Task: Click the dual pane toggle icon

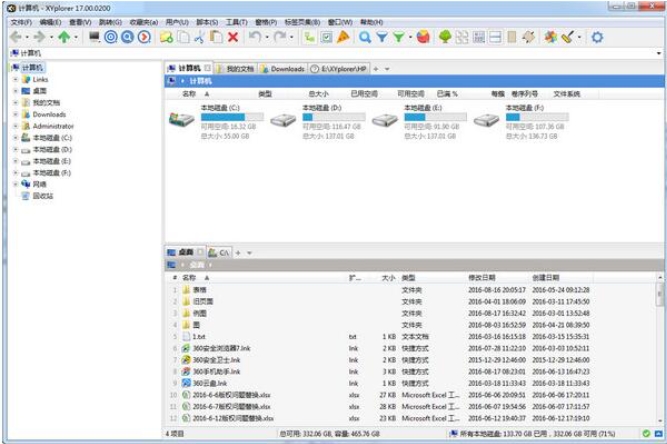Action: pyautogui.click(x=495, y=37)
